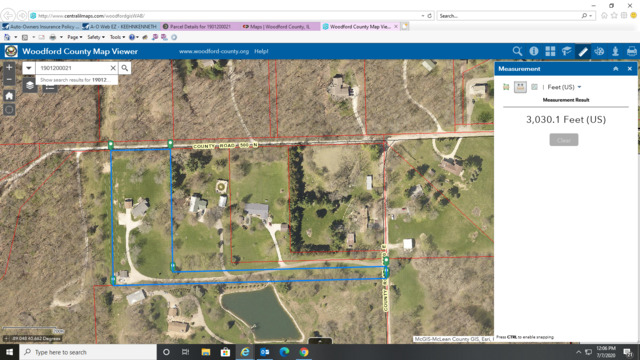Open the basemap gallery grid icon

pos(550,51)
